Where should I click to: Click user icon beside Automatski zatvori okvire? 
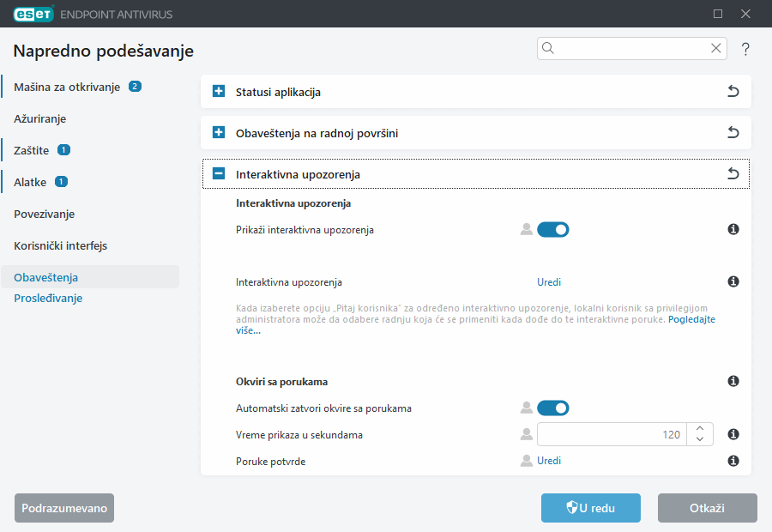[x=527, y=408]
